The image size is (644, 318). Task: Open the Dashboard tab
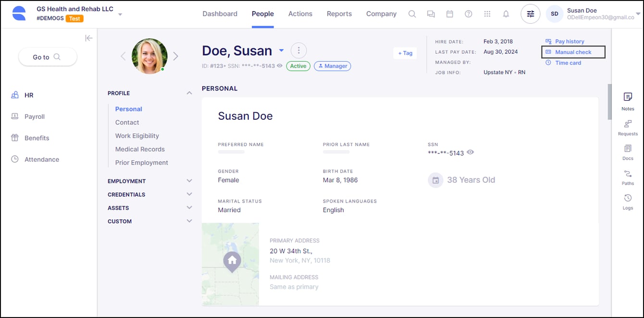click(220, 14)
